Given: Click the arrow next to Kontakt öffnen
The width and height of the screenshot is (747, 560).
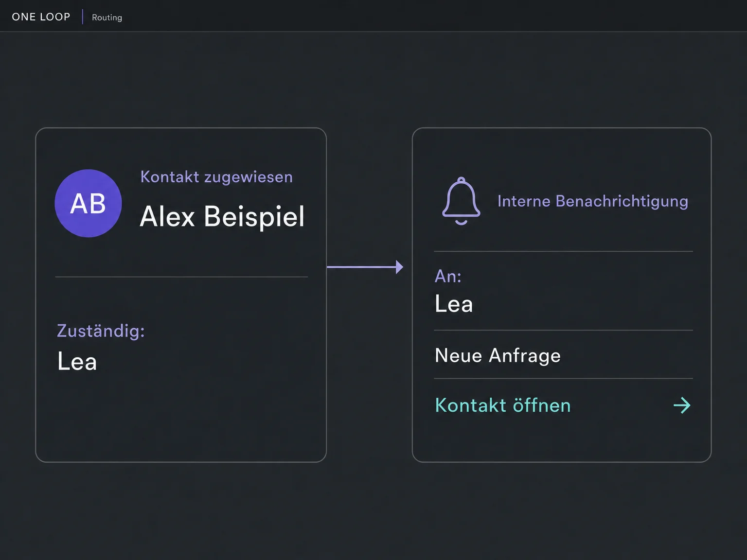Looking at the screenshot, I should click(682, 405).
